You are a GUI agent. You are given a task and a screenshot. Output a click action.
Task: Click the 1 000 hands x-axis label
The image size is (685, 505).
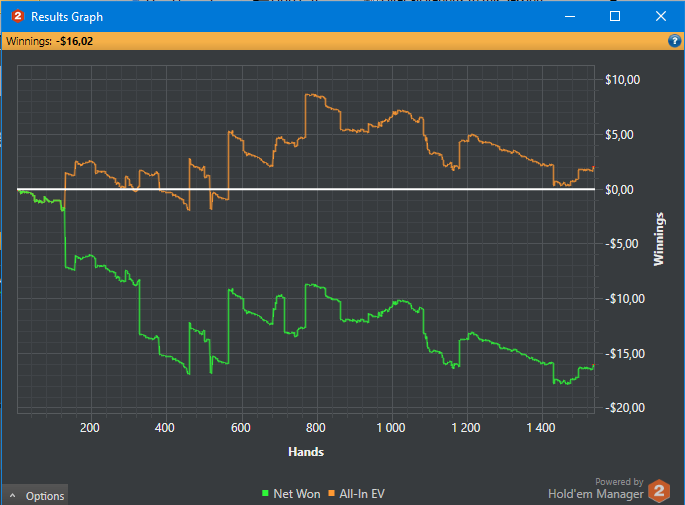pyautogui.click(x=391, y=428)
